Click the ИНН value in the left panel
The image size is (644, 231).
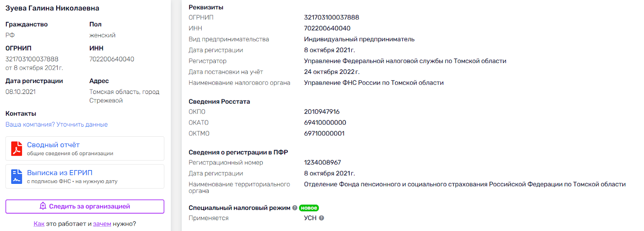coord(111,59)
